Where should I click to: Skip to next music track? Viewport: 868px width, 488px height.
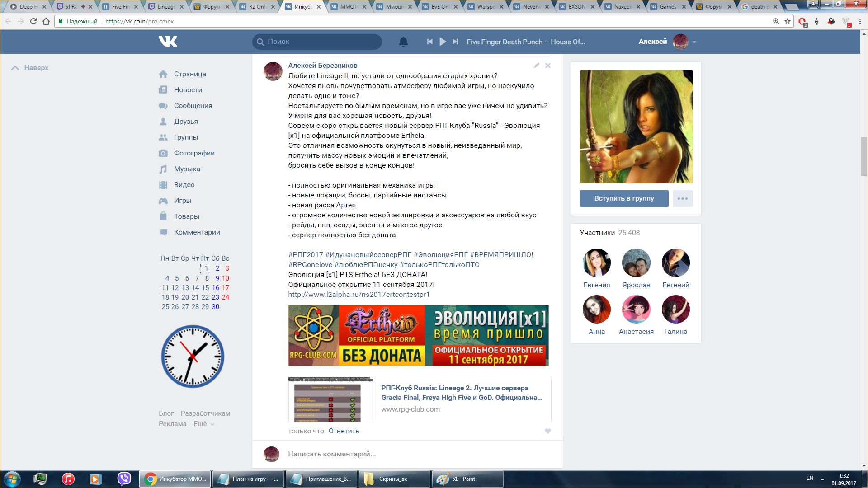click(455, 42)
